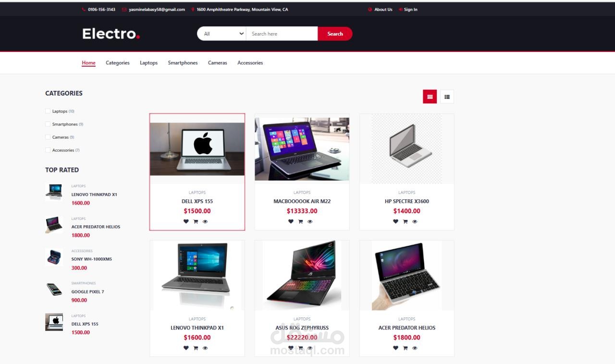This screenshot has width=615, height=364.
Task: Add Lenovo Thinkpad X1 card to cart
Action: click(196, 348)
